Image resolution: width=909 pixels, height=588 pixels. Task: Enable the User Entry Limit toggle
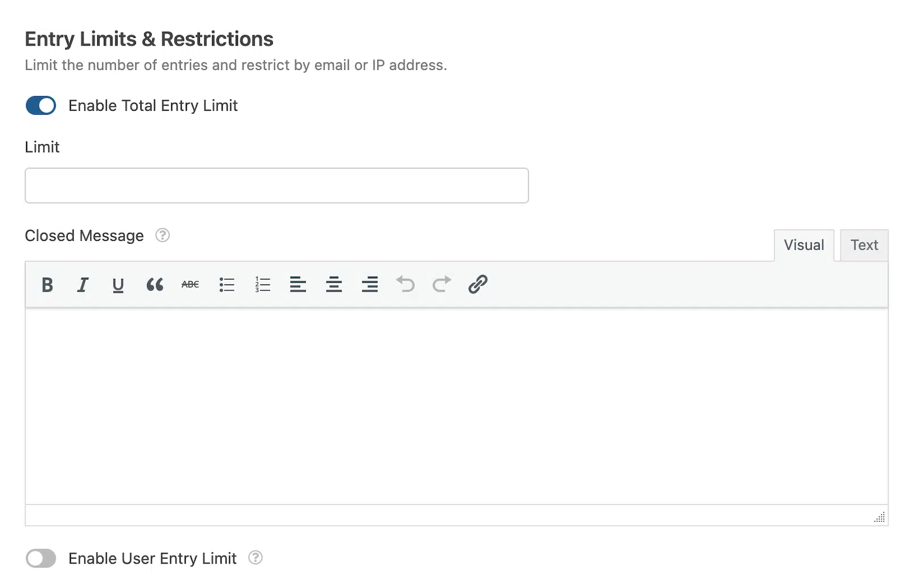click(x=41, y=558)
